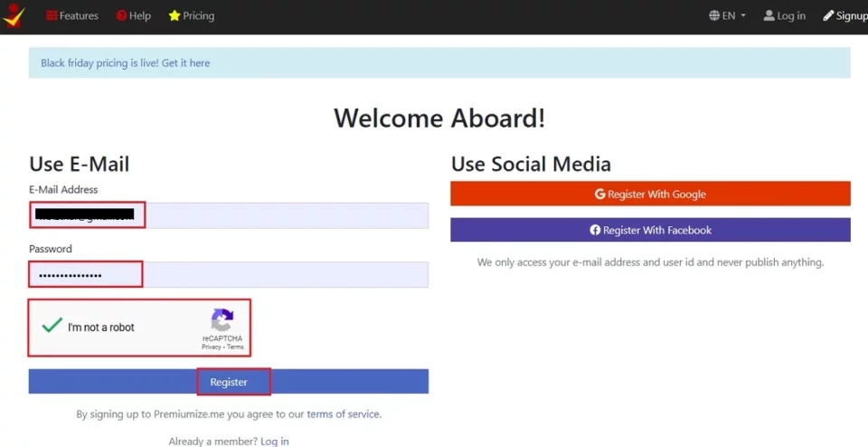Click the reCAPTCHA logo icon
The image size is (868, 447).
pos(222,320)
